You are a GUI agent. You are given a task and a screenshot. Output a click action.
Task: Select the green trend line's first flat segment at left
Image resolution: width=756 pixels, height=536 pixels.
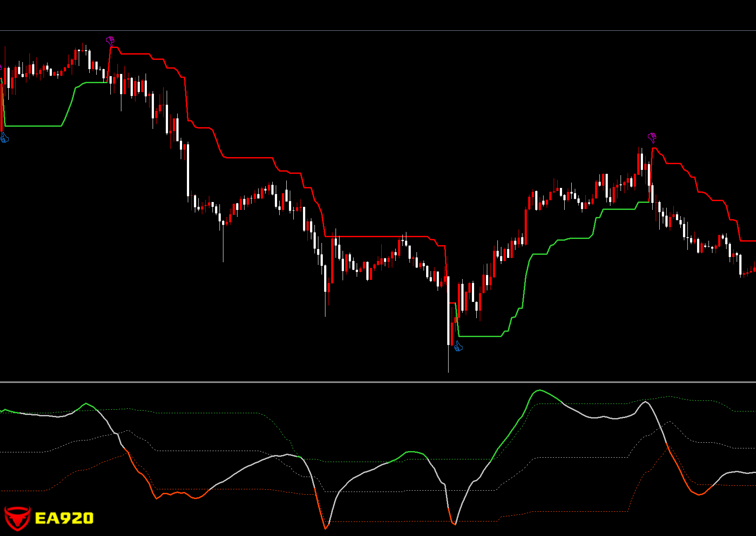coord(33,126)
